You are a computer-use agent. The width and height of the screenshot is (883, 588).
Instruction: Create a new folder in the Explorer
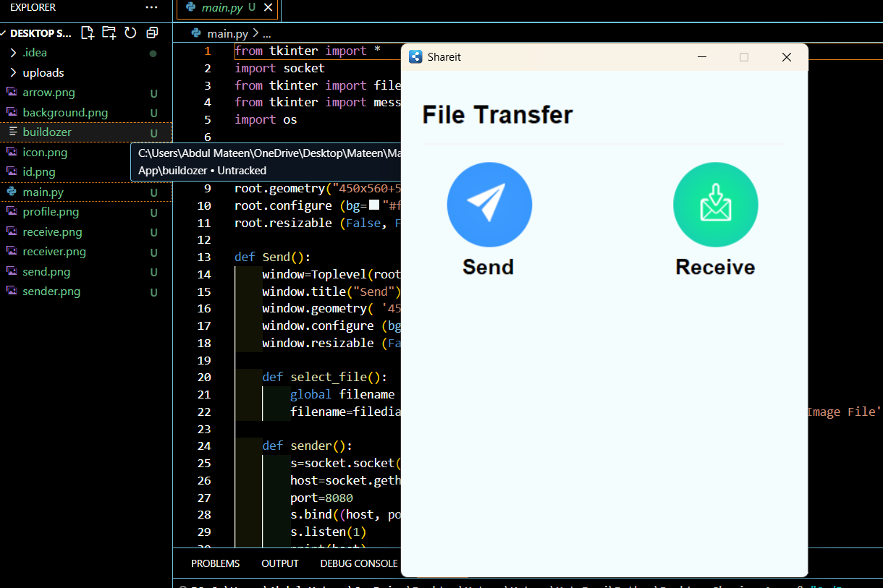coord(109,33)
